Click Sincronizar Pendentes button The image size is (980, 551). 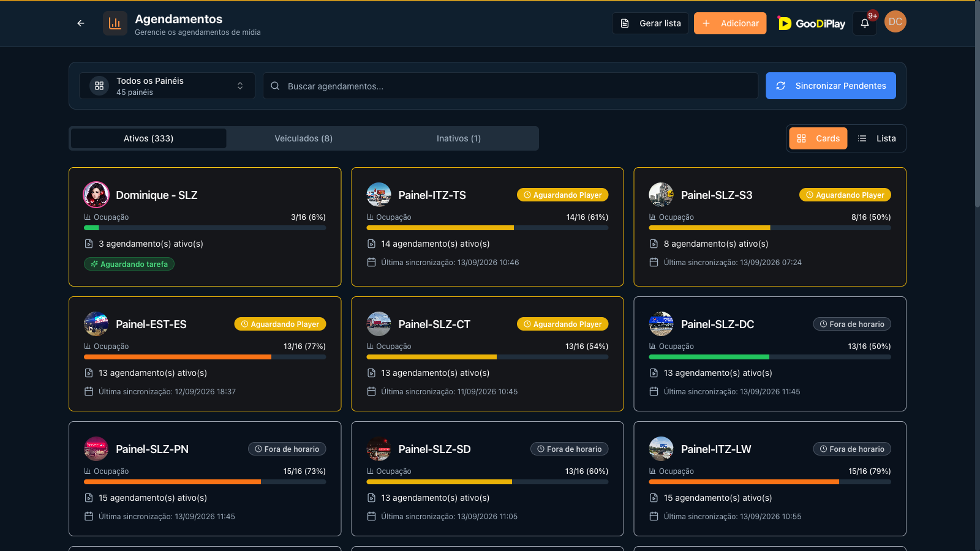click(x=831, y=86)
